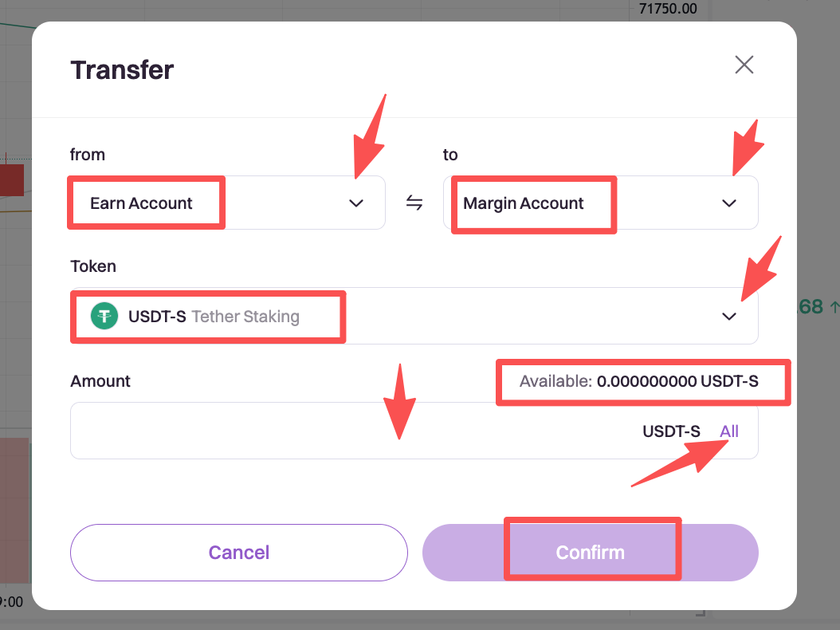The width and height of the screenshot is (840, 630).
Task: Close the Transfer dialog with X
Action: (744, 65)
